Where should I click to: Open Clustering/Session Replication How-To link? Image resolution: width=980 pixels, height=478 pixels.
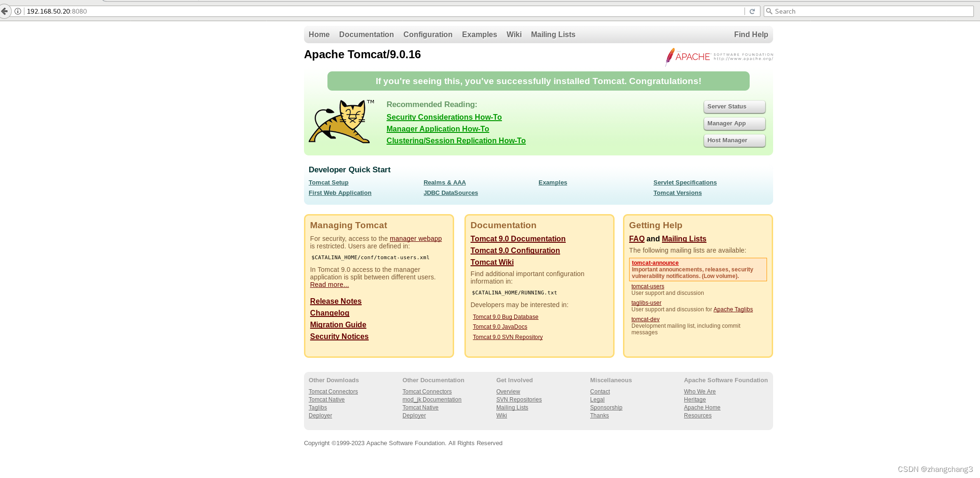[x=456, y=141]
